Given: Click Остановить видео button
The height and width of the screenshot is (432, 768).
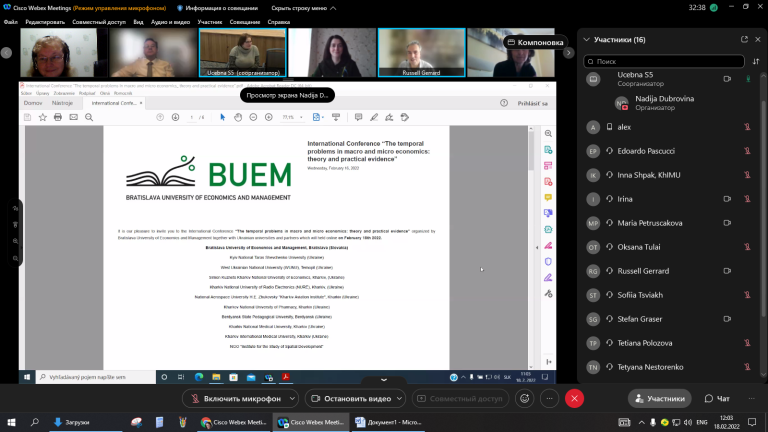Looking at the screenshot, I should tap(351, 399).
